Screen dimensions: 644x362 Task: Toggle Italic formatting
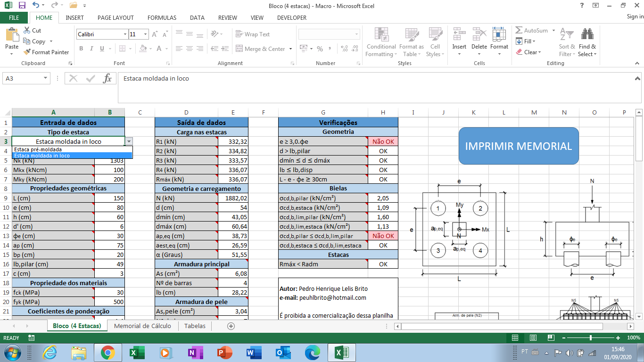click(92, 49)
